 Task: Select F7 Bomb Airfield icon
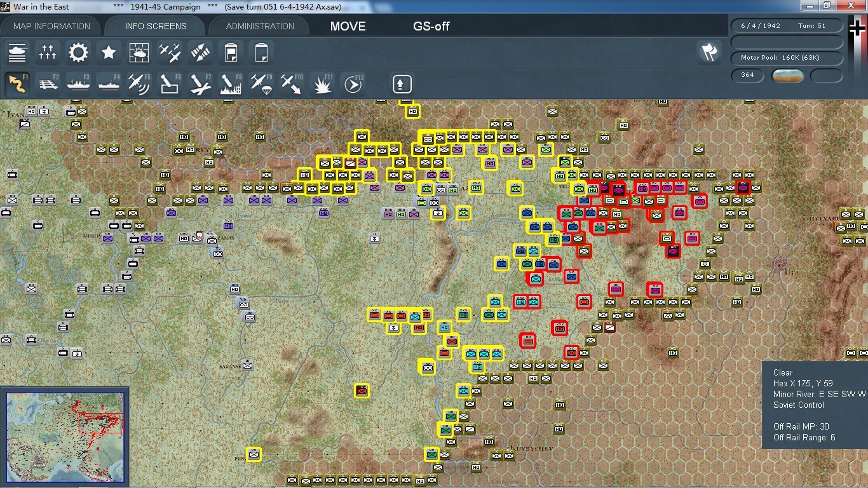(x=200, y=84)
